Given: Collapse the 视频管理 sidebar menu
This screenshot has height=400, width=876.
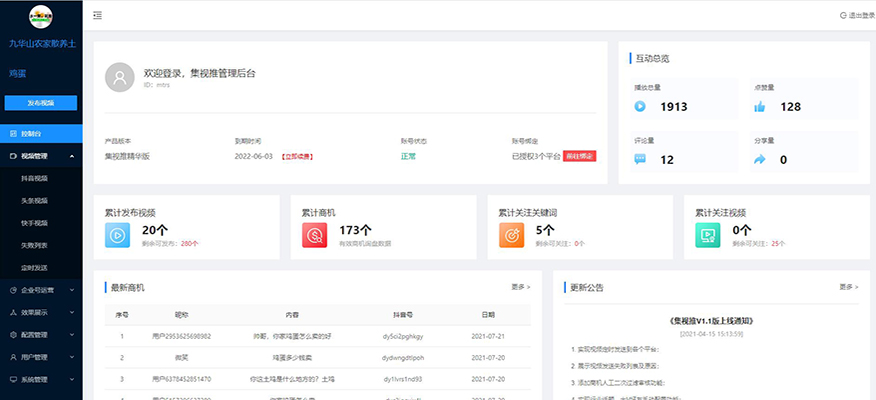Looking at the screenshot, I should tap(41, 156).
